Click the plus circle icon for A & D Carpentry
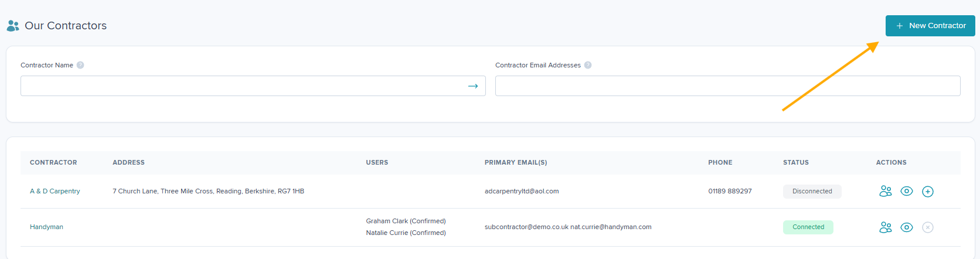Screen dimensions: 980x259 928,192
